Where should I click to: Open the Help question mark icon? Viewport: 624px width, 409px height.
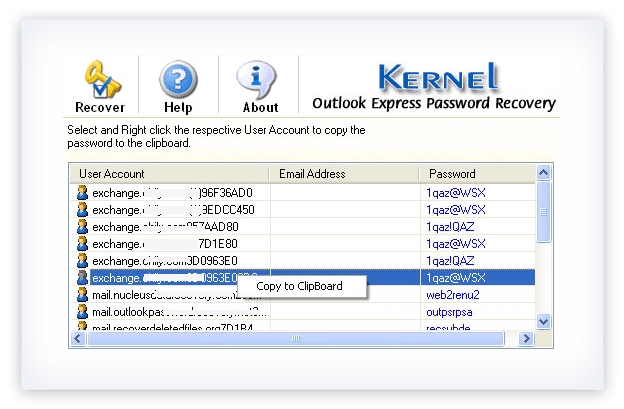[x=178, y=80]
